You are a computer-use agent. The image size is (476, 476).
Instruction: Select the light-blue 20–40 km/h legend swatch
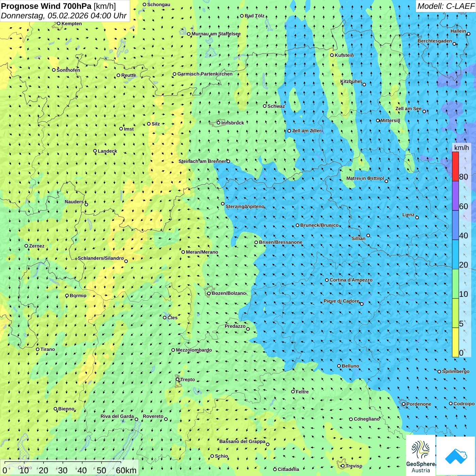[x=455, y=255]
